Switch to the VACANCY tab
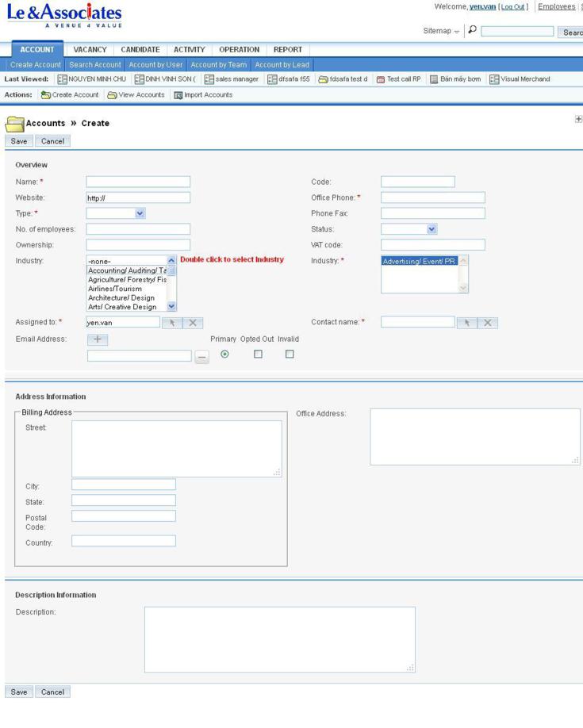This screenshot has height=728, width=583. click(x=90, y=50)
